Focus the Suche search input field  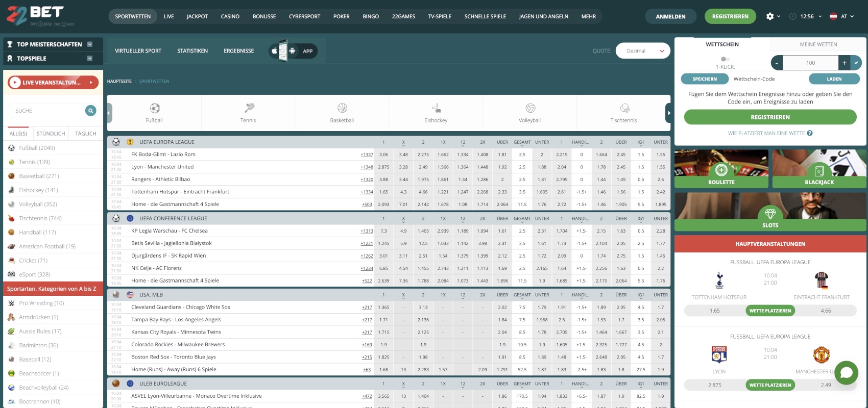(47, 111)
